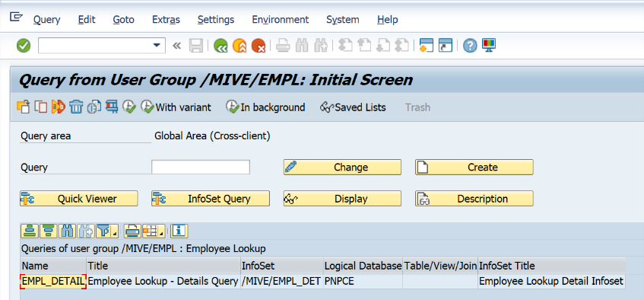The height and width of the screenshot is (300, 644).
Task: Open the InfoSet Query button
Action: point(211,199)
